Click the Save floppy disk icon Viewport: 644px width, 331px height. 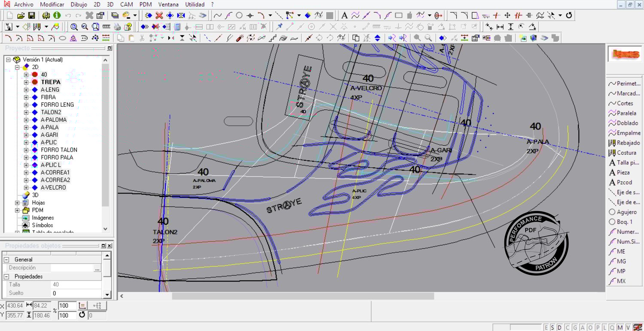31,15
